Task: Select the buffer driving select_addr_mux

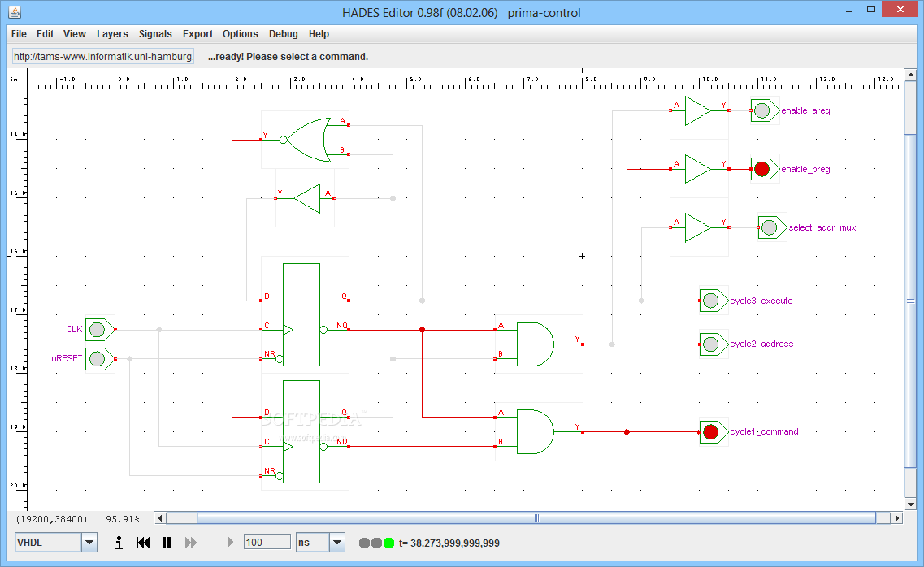Action: [x=699, y=227]
